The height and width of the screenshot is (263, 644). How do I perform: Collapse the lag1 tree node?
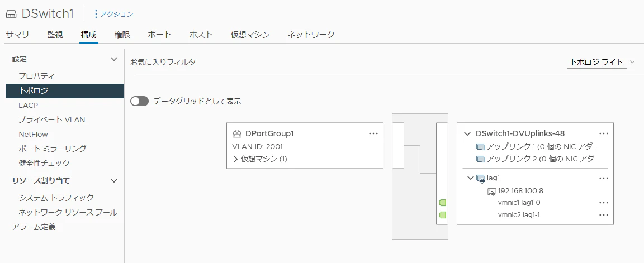coord(470,178)
